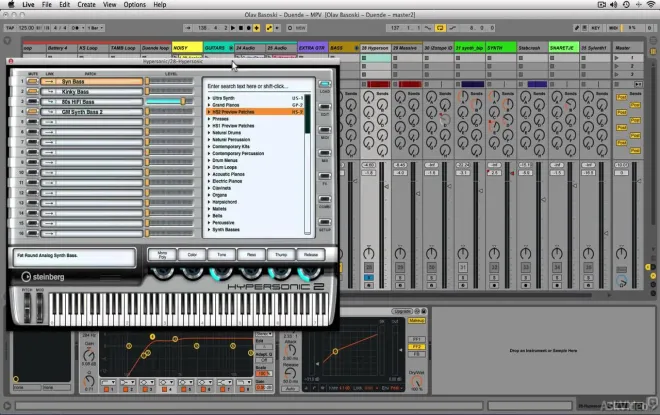Click the follow arrow icon beside position
This screenshot has height=415, width=660.
(x=188, y=28)
